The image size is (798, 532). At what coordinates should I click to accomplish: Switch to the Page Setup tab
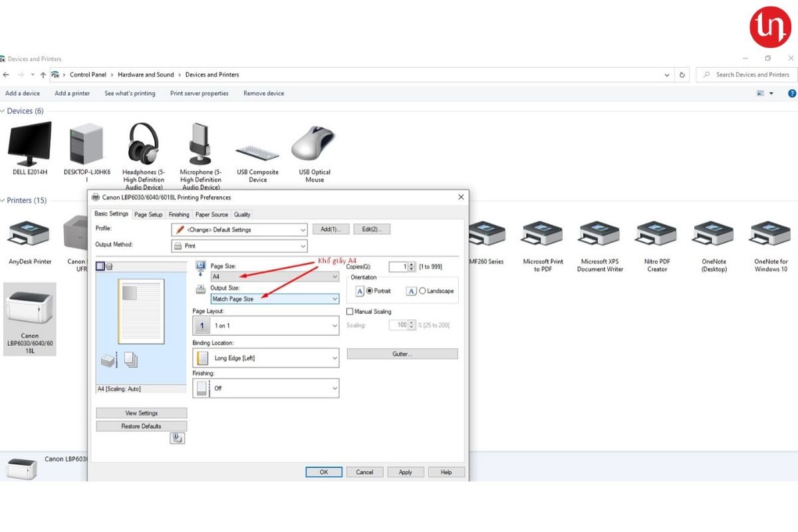pyautogui.click(x=148, y=215)
